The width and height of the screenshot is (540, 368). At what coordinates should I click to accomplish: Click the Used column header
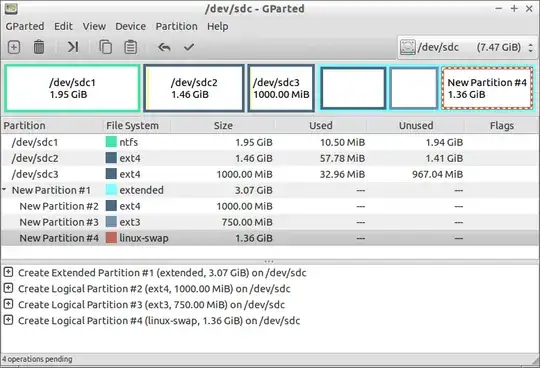[321, 126]
